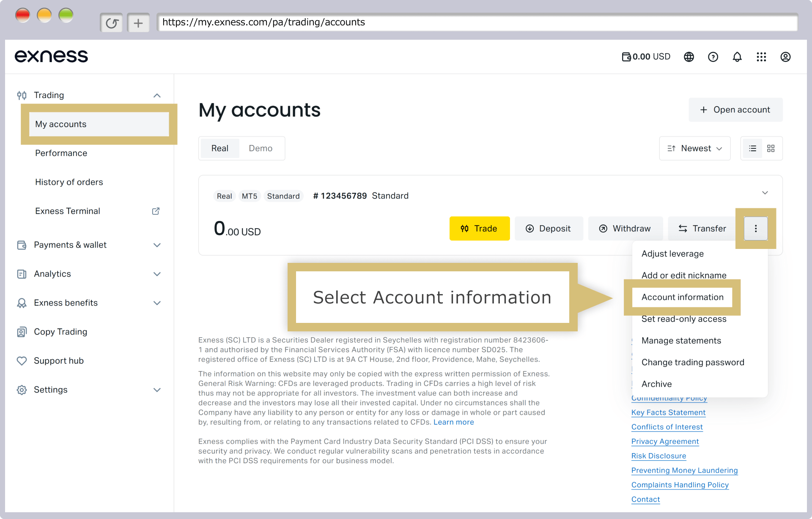Expand the account 123456789 details chevron
Viewport: 812px width, 519px height.
[x=765, y=193]
